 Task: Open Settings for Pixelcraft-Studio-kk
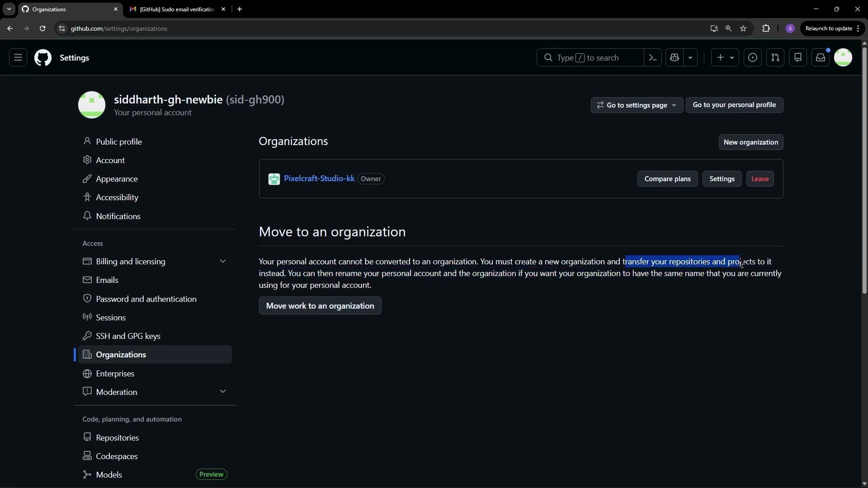722,179
